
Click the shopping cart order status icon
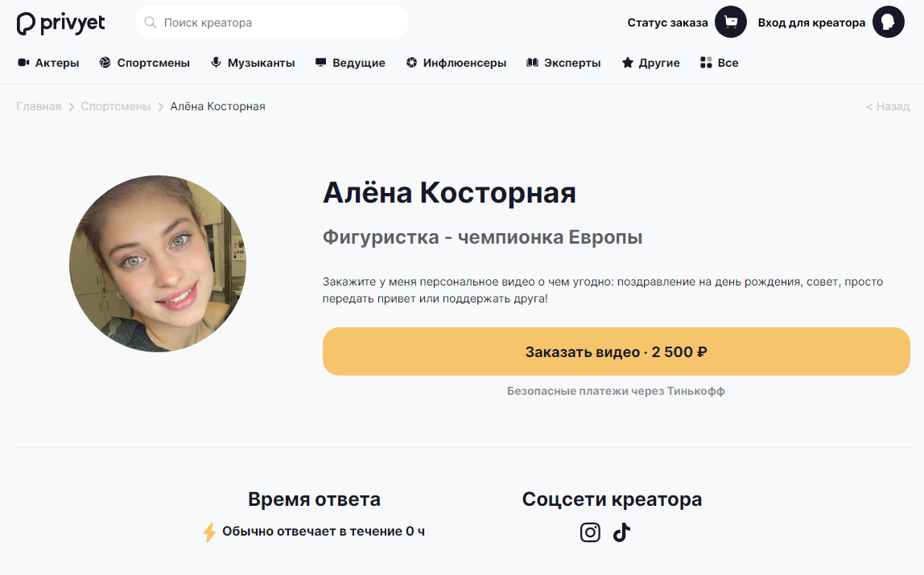731,23
